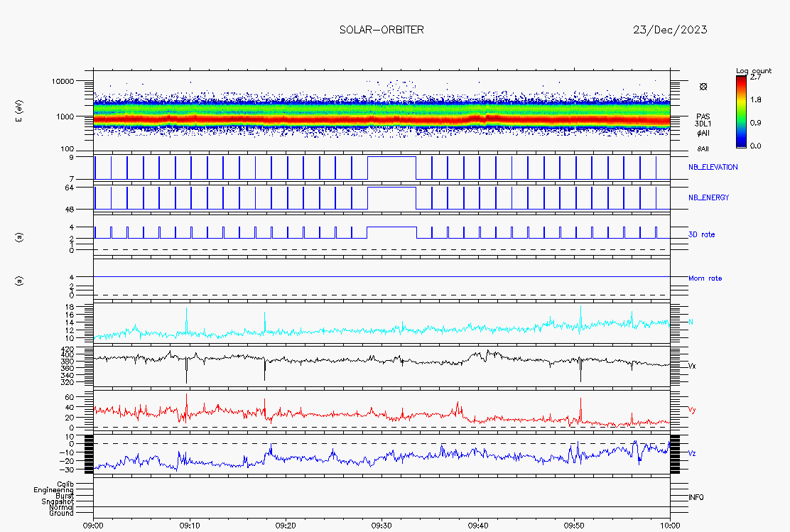This screenshot has width=790, height=532.
Task: Click the wide NB_ELEVATION pulse near 09:30
Action: [x=391, y=168]
